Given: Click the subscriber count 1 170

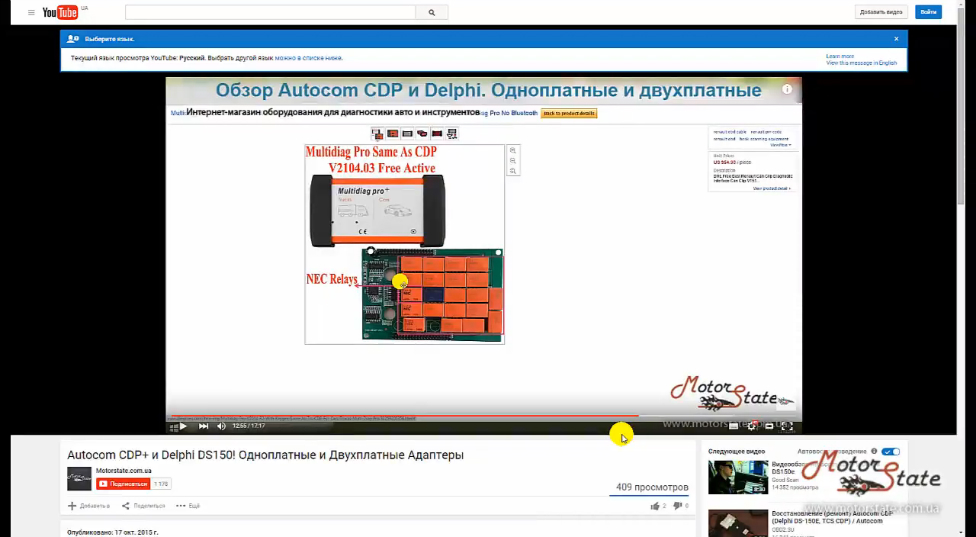Looking at the screenshot, I should [161, 483].
